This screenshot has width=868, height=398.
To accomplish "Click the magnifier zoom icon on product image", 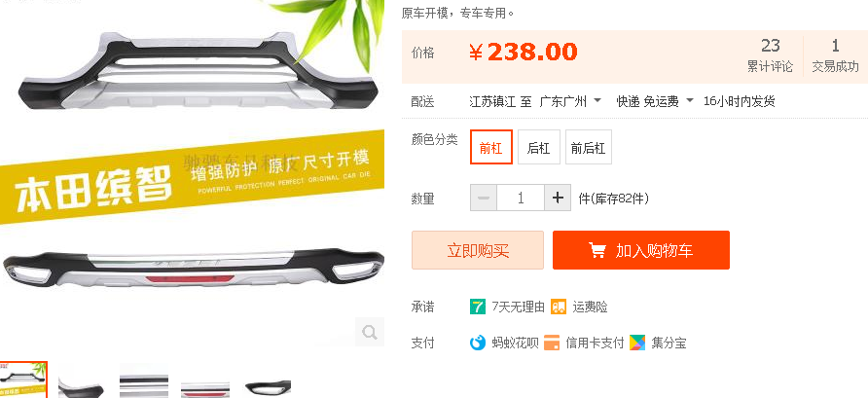I will [369, 332].
